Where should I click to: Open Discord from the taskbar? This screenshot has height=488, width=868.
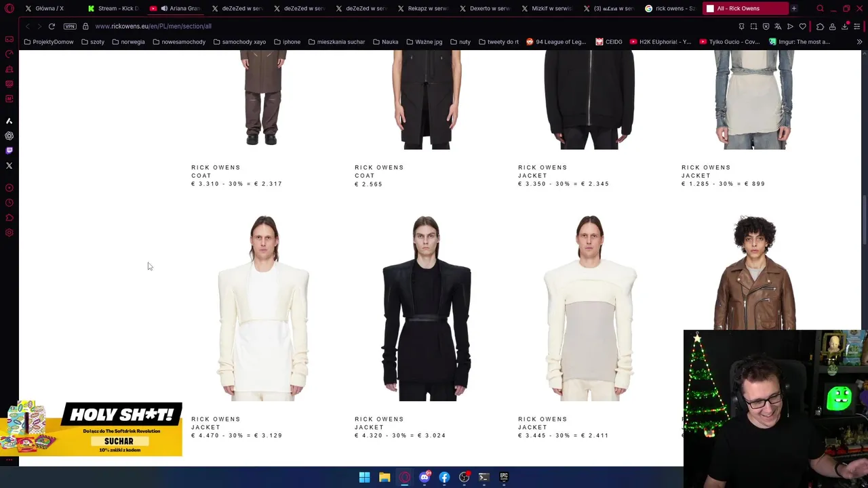tap(425, 477)
